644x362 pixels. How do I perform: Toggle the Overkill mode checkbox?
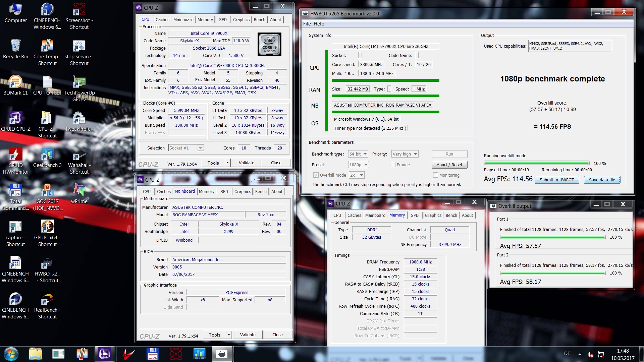[x=316, y=175]
